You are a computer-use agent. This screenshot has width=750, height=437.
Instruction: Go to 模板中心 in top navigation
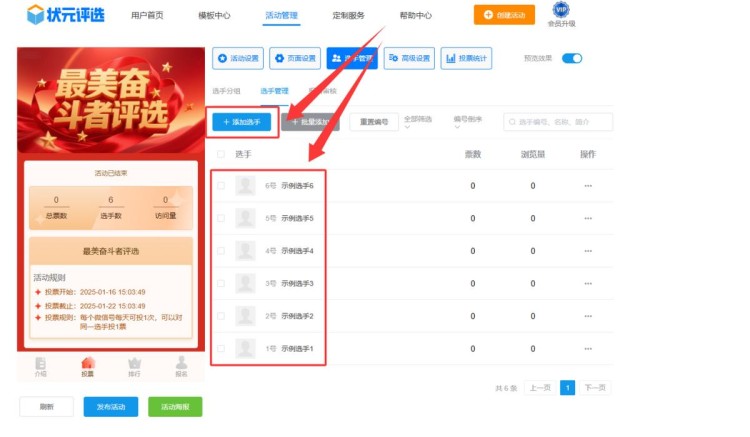[x=214, y=16]
